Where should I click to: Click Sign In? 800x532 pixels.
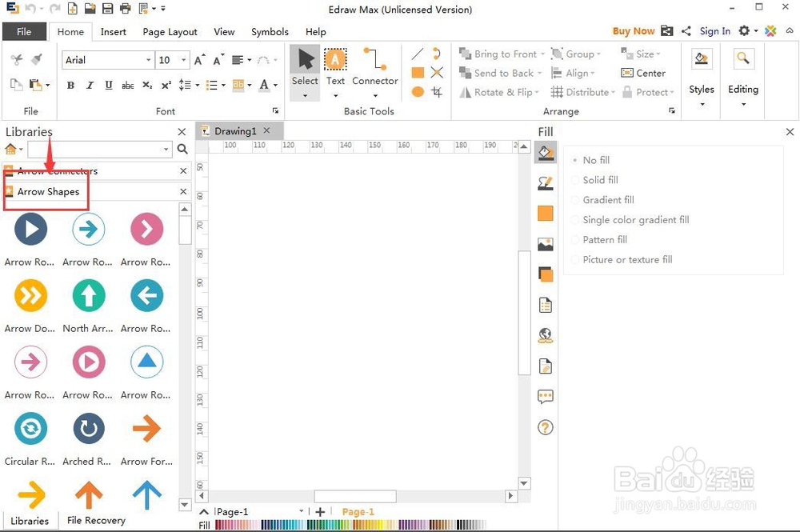coord(714,31)
